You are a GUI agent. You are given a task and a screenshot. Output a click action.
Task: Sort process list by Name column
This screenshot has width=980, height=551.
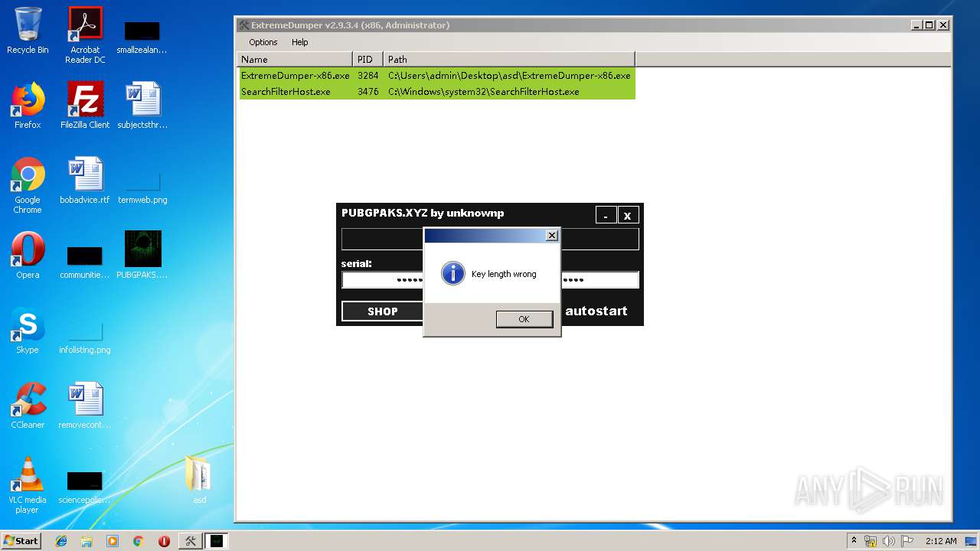point(295,59)
